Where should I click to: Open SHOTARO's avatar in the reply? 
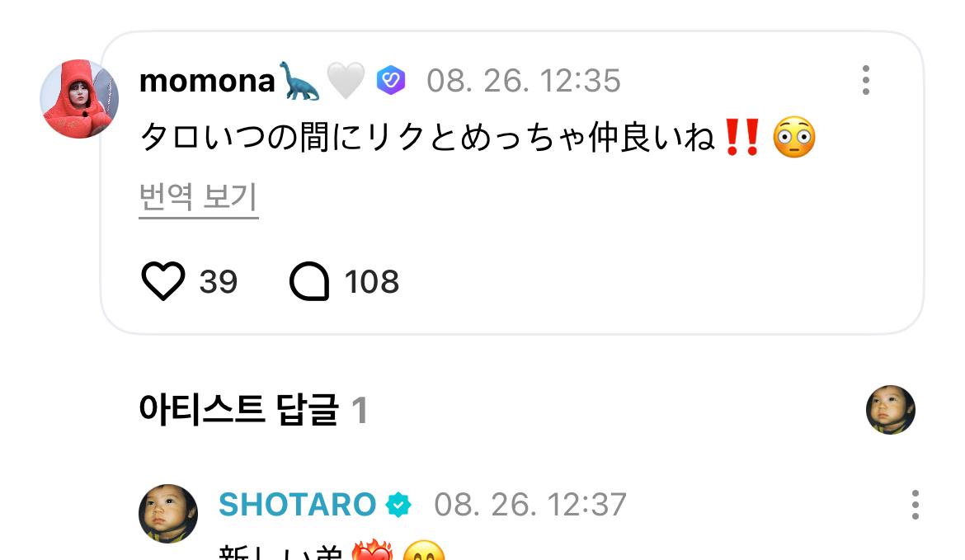click(168, 513)
